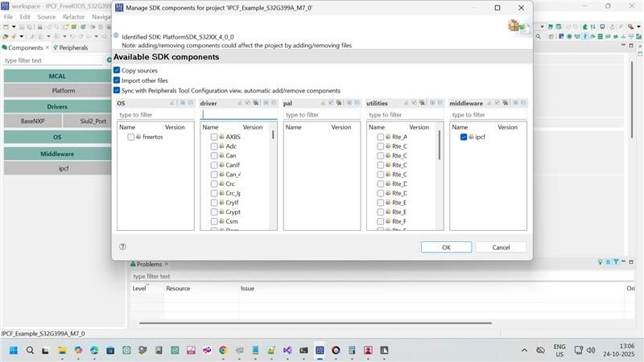
Task: Click the OS panel filter field
Action: click(155, 114)
